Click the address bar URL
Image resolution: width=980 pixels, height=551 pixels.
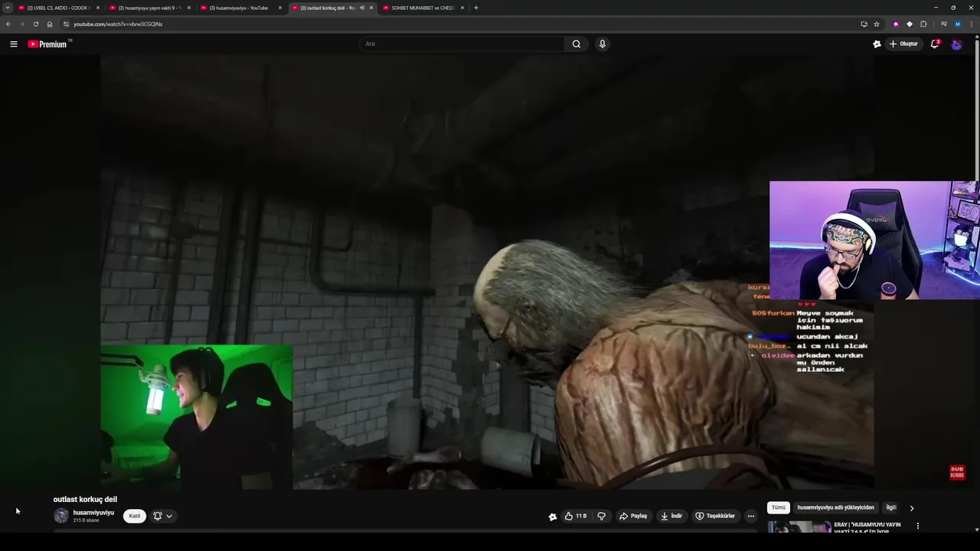[x=118, y=24]
